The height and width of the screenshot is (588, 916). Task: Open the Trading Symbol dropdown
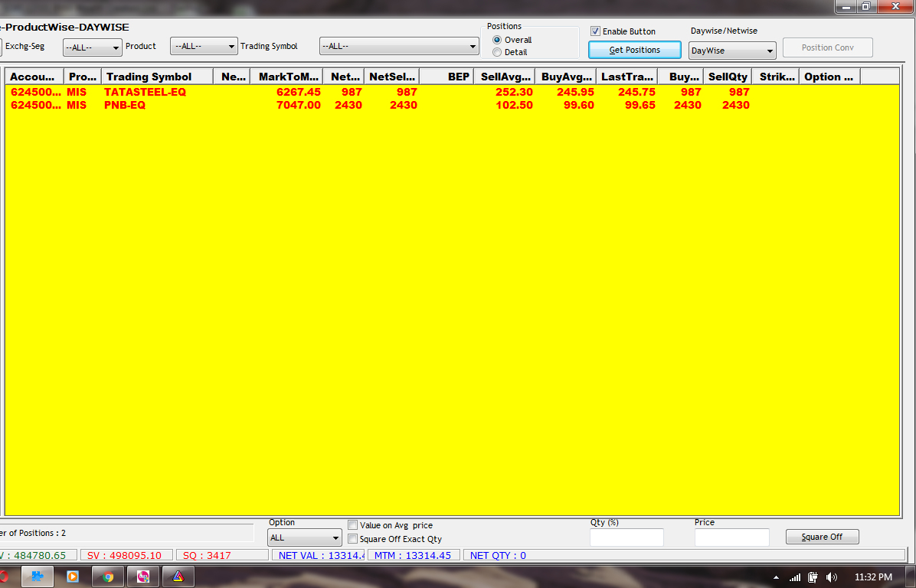(x=399, y=46)
